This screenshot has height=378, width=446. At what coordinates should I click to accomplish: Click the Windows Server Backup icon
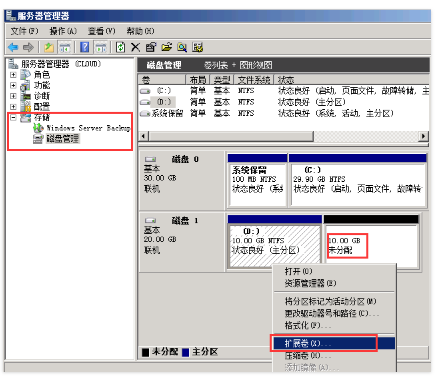(x=38, y=128)
